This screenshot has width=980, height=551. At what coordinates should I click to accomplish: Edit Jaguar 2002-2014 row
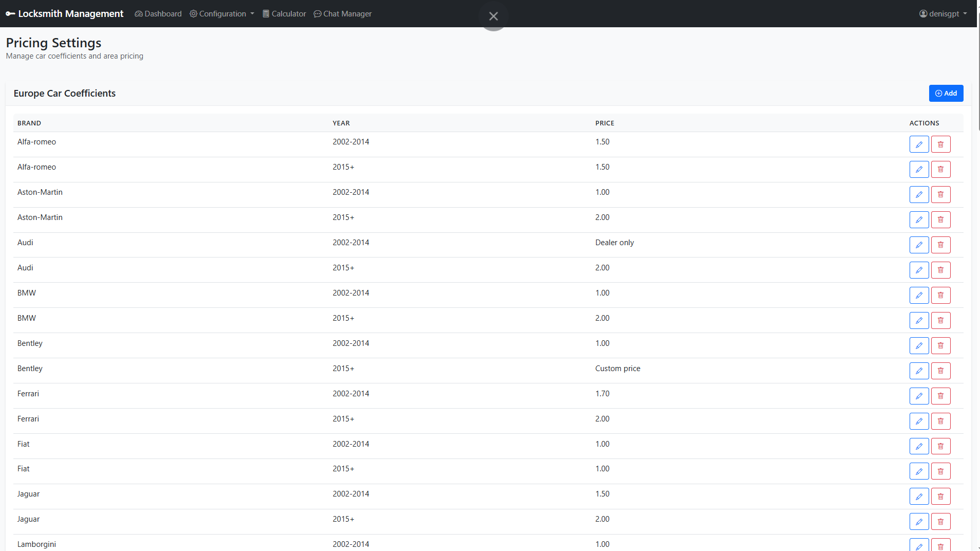pos(919,497)
